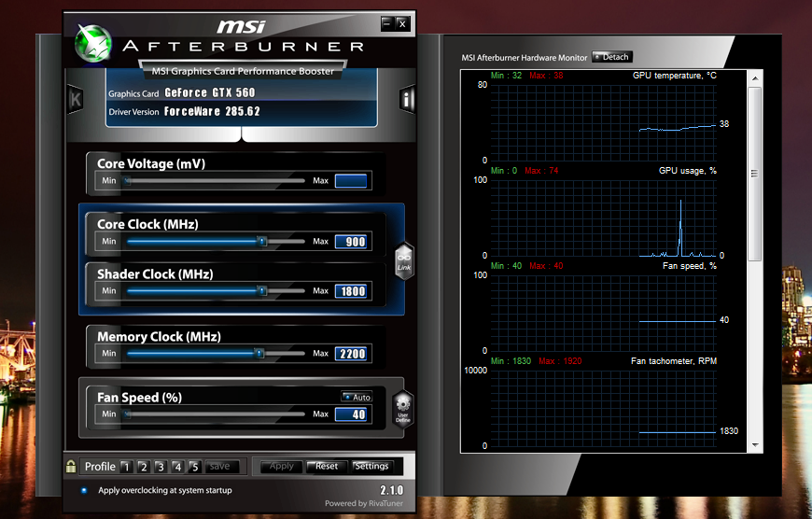Click the GPU usage graph
Screen dimensions: 812x519
tap(603, 218)
